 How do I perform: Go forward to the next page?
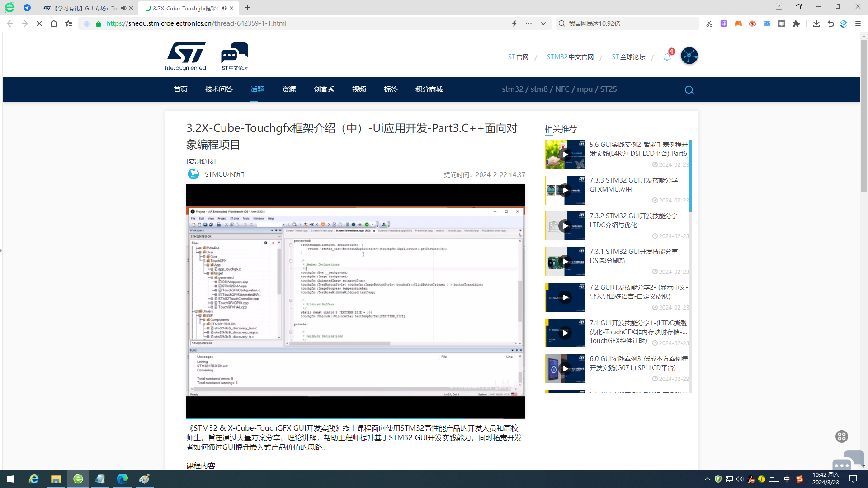pyautogui.click(x=25, y=23)
